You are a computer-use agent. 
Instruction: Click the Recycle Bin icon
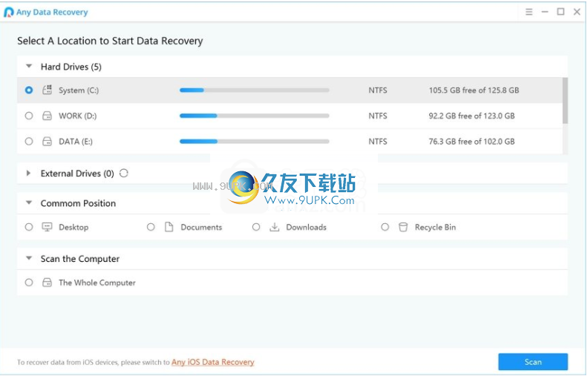402,227
